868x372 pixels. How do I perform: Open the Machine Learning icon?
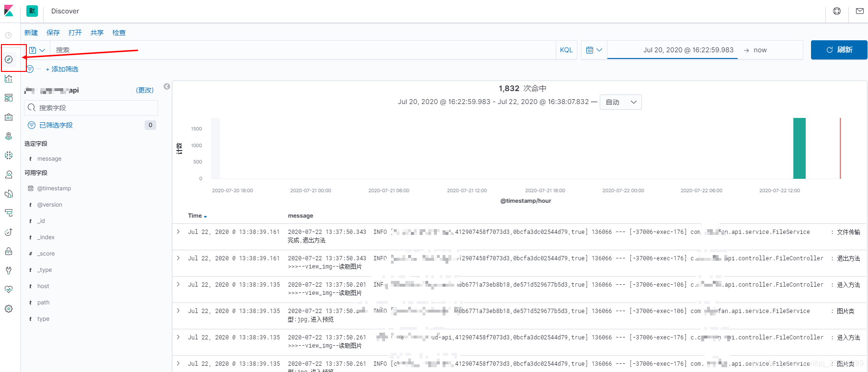coord(9,155)
